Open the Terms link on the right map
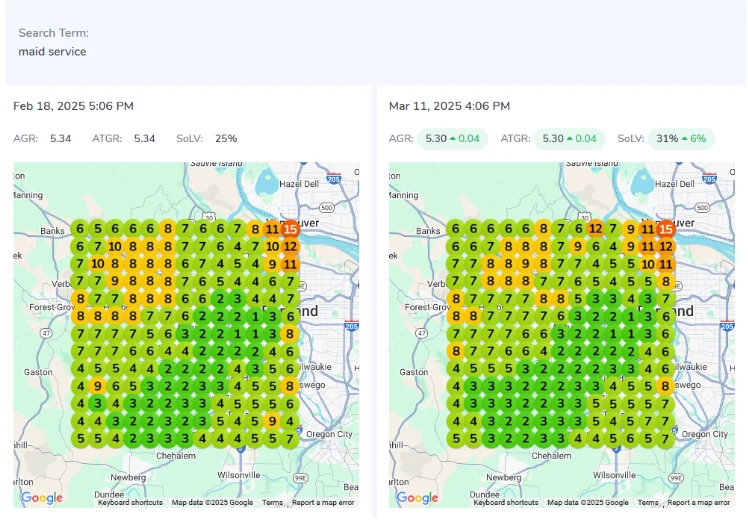This screenshot has width=748, height=521. pyautogui.click(x=648, y=503)
